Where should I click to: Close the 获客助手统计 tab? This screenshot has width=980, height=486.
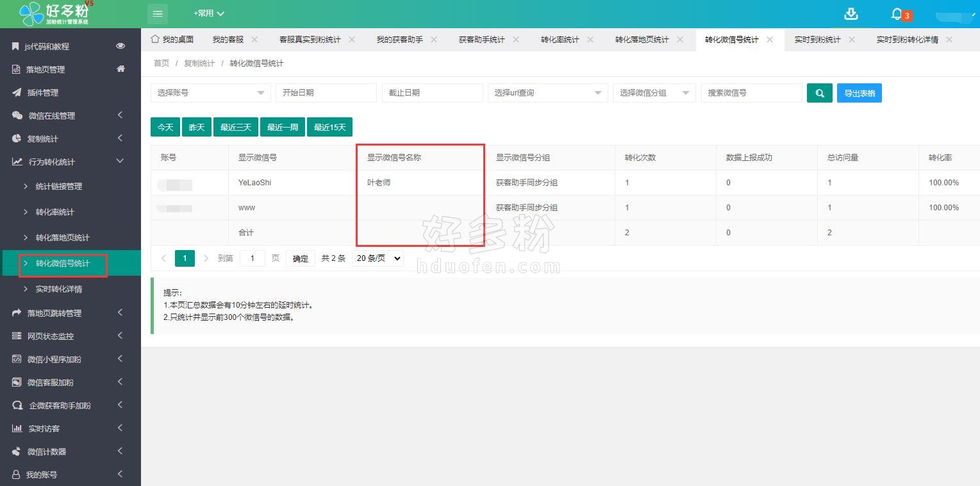click(x=516, y=40)
